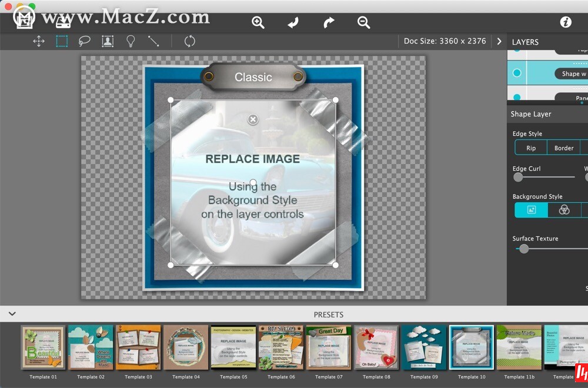Select the rectangular marquee tool
Image resolution: width=588 pixels, height=388 pixels.
[62, 41]
